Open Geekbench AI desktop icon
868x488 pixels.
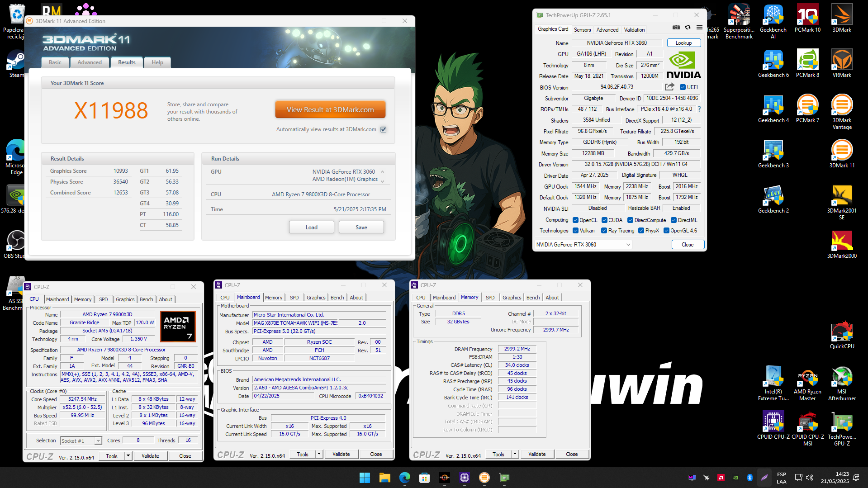point(773,21)
